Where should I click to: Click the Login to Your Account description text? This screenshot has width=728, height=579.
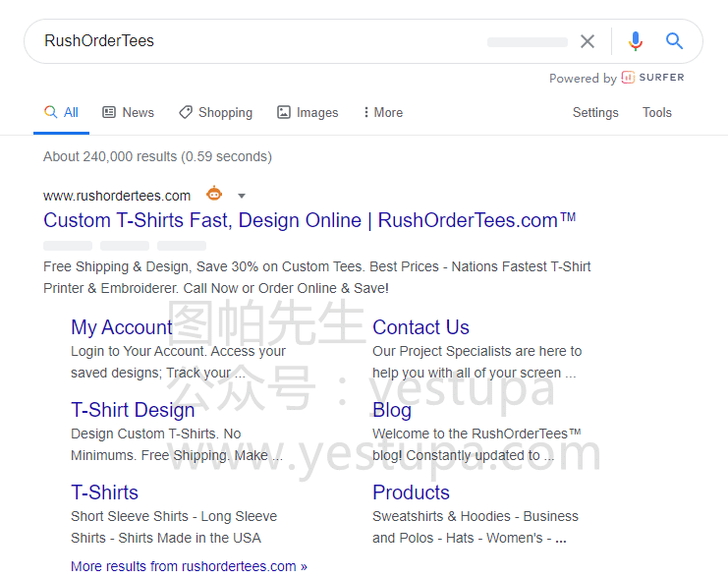tap(178, 362)
